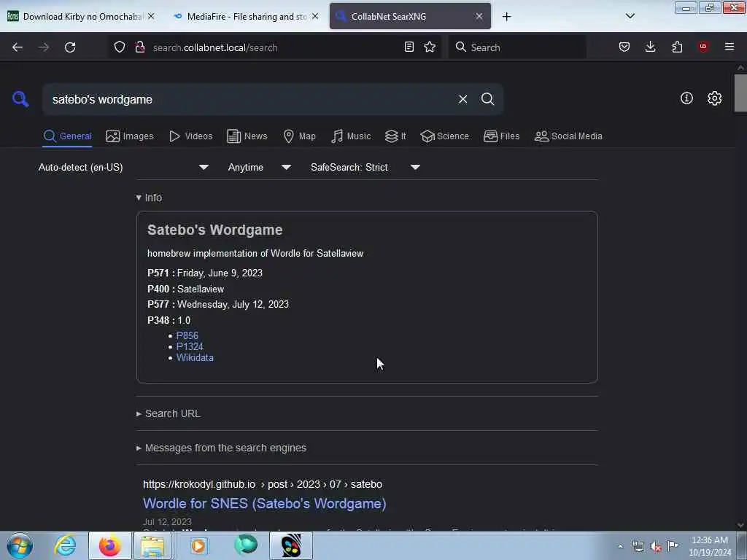Go back to the previous page
Screen dimensions: 747x560
[18, 47]
